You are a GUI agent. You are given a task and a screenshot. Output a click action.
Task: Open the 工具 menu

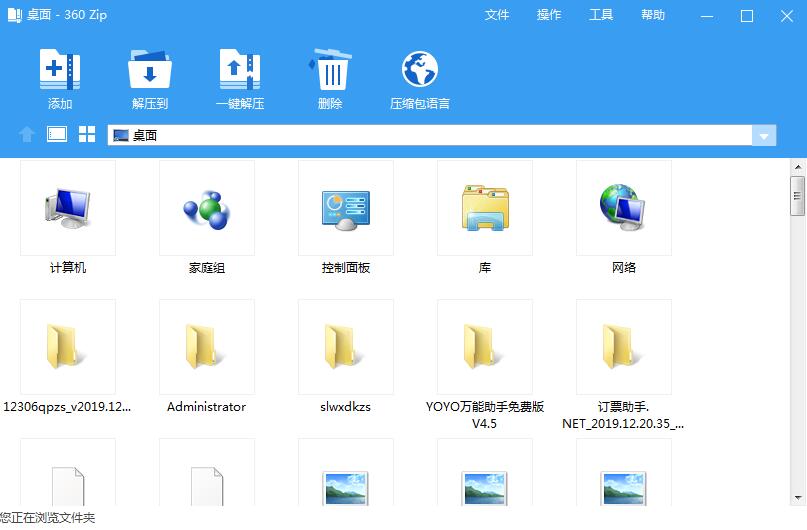[x=601, y=15]
